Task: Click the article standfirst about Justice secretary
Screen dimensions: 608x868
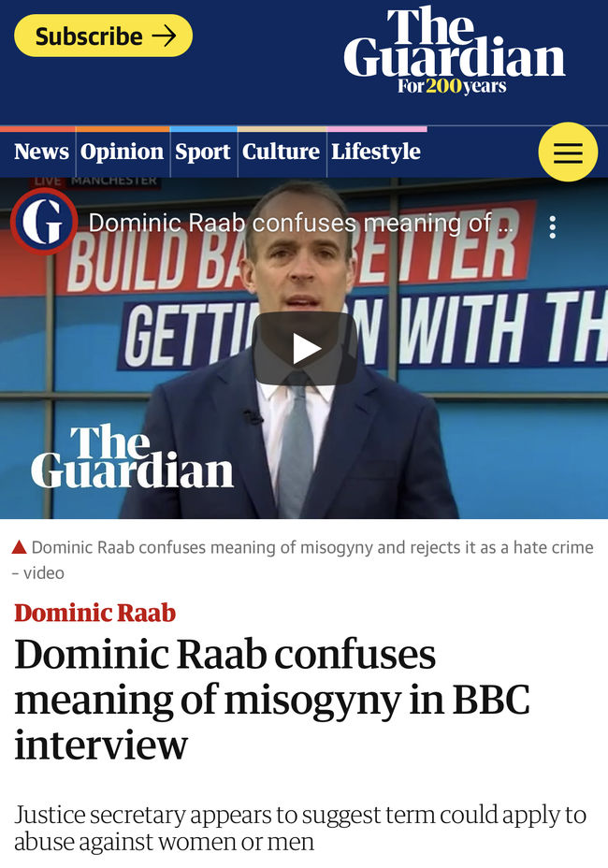Action: coord(299,828)
